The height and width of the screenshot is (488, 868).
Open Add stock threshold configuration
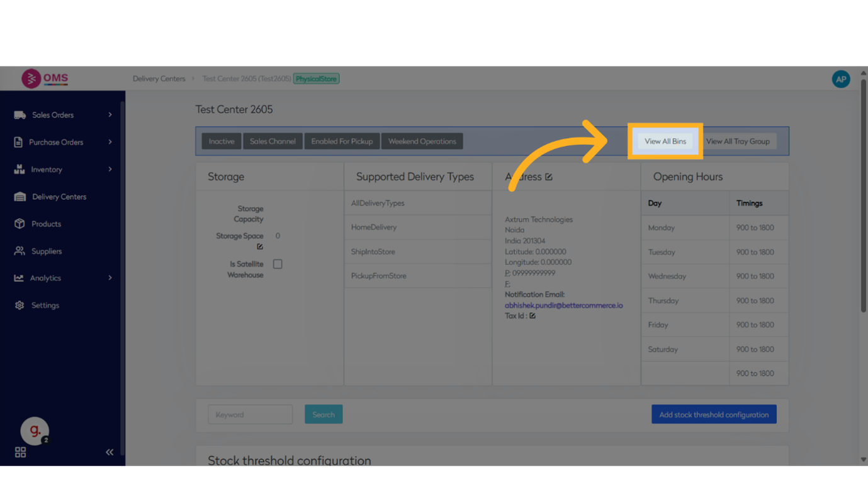[x=713, y=414]
